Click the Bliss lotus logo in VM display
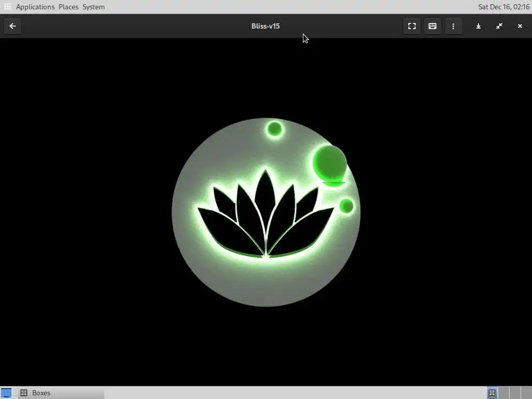 click(x=266, y=212)
